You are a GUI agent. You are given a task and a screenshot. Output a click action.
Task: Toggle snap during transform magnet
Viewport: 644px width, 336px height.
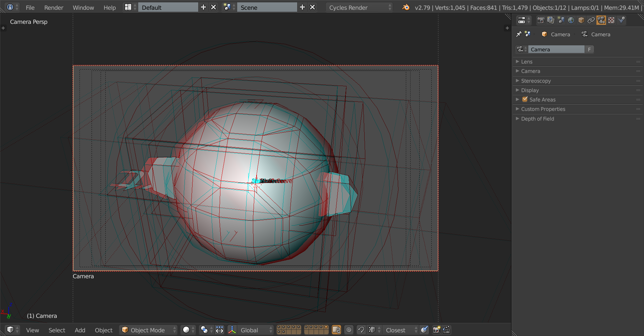pyautogui.click(x=361, y=330)
